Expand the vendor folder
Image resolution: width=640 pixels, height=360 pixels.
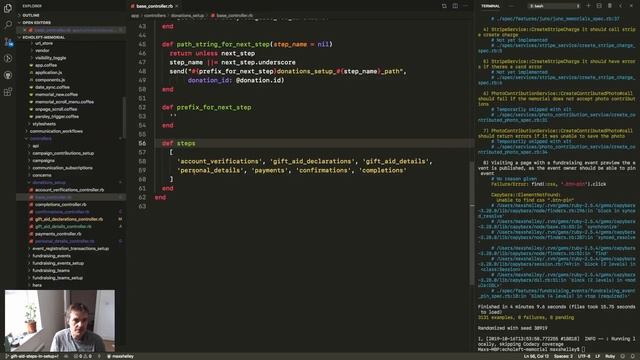pos(42,51)
